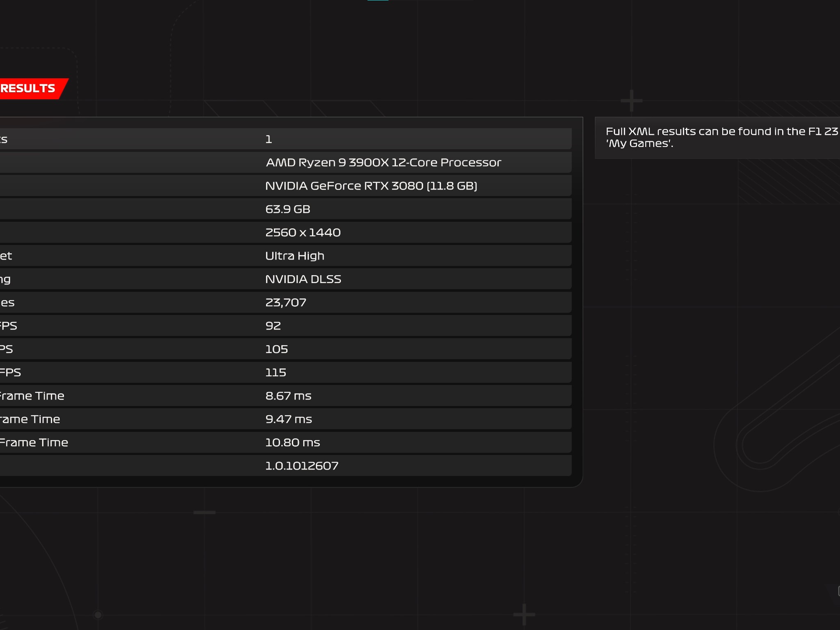Screen dimensions: 840x630
Task: Select the NVIDIA DLSS value
Action: [x=303, y=279]
